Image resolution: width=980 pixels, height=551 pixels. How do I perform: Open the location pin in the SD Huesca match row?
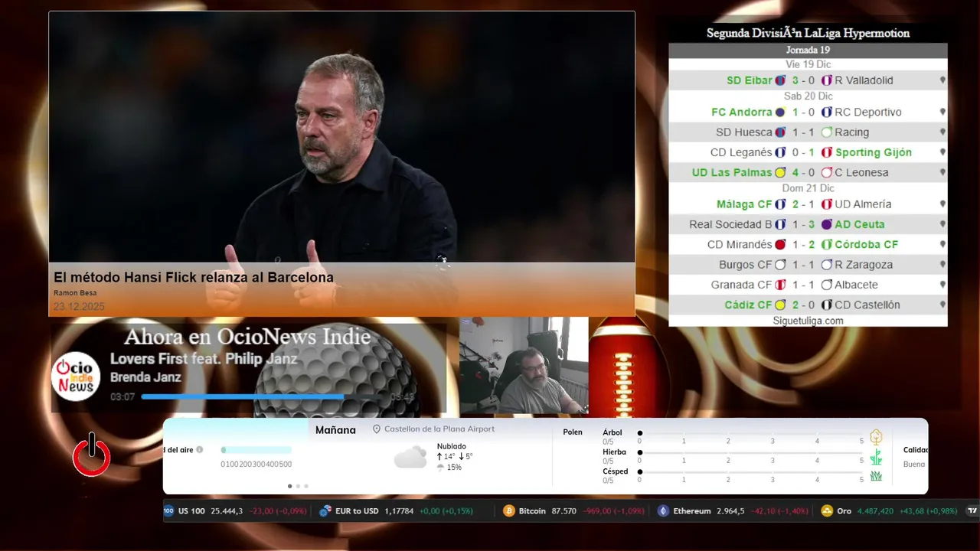[942, 132]
